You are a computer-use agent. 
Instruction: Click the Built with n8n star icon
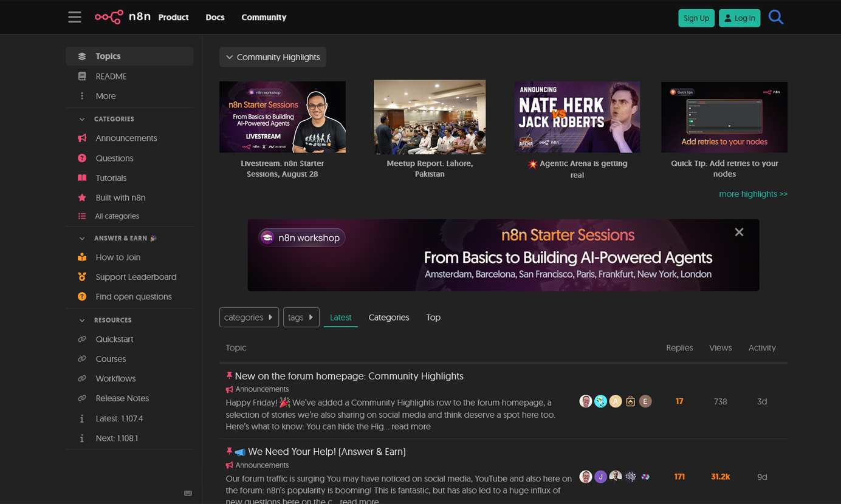coord(82,197)
